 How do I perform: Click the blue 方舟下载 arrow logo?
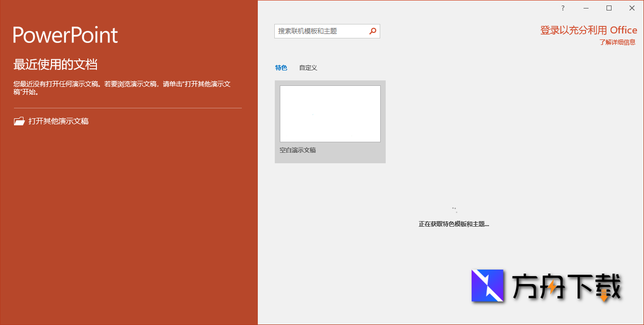click(487, 285)
